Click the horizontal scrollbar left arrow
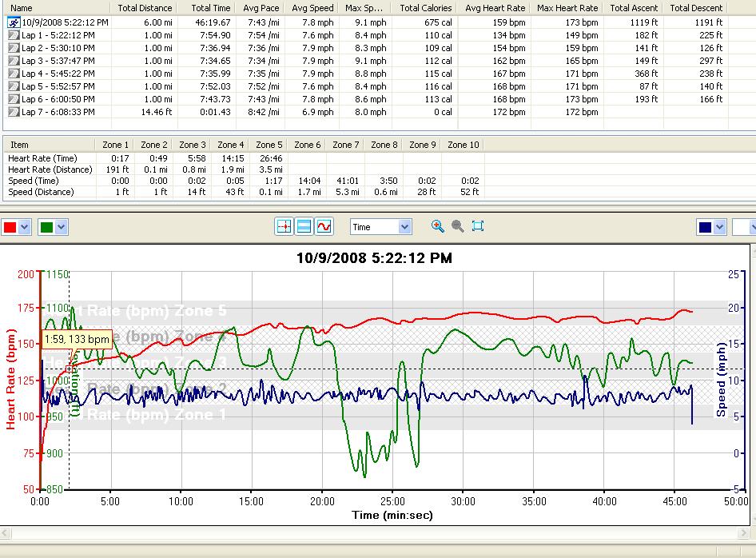Viewport: 756px width, 558px height. (5, 533)
